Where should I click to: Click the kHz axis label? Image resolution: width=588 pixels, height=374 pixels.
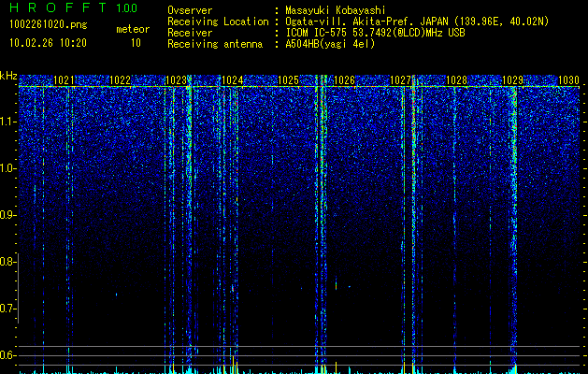(x=8, y=76)
